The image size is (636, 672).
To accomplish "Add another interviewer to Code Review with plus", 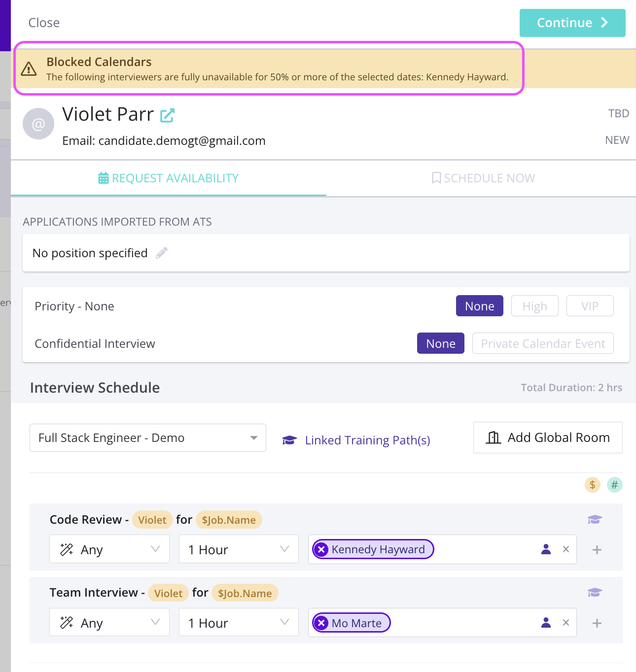I will [x=597, y=549].
